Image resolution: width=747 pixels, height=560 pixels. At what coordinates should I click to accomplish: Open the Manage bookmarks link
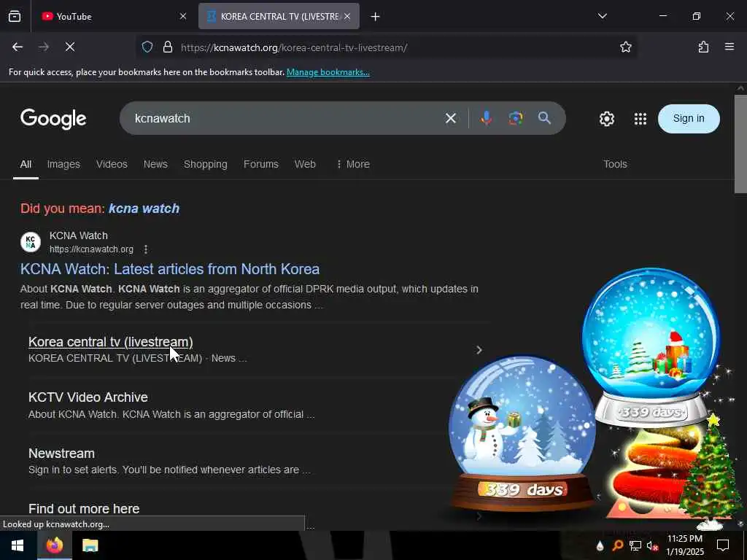point(328,72)
